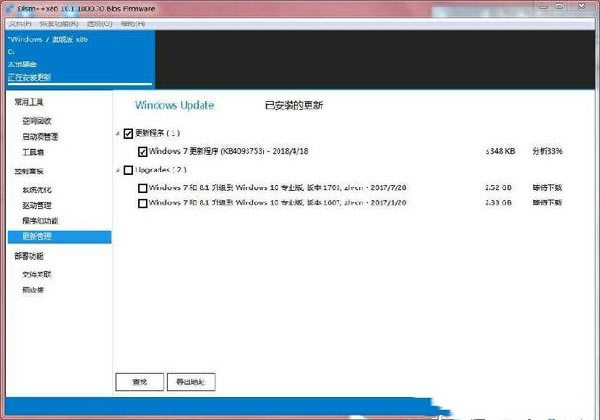Click the 控制面板 section heading
Image resolution: width=600 pixels, height=420 pixels.
click(29, 171)
